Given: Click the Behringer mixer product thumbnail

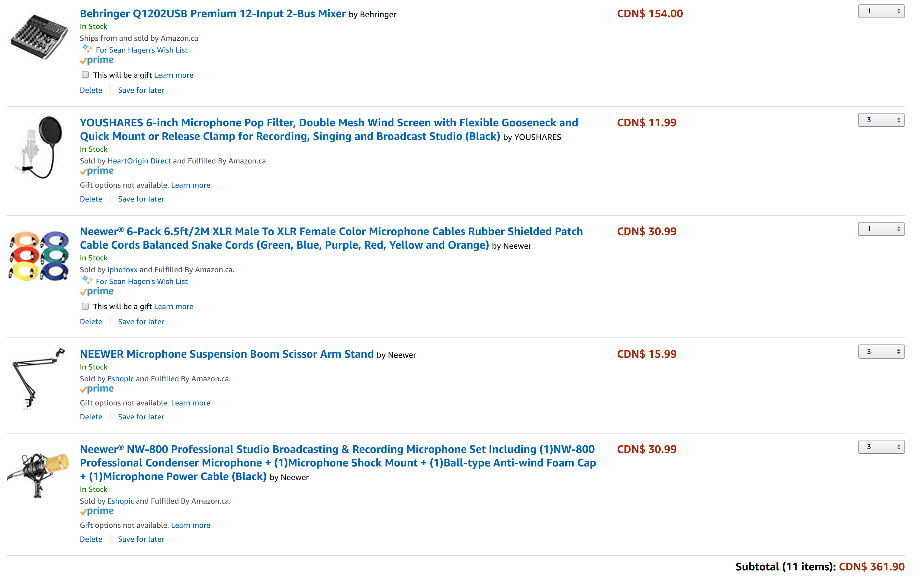Looking at the screenshot, I should tap(39, 37).
